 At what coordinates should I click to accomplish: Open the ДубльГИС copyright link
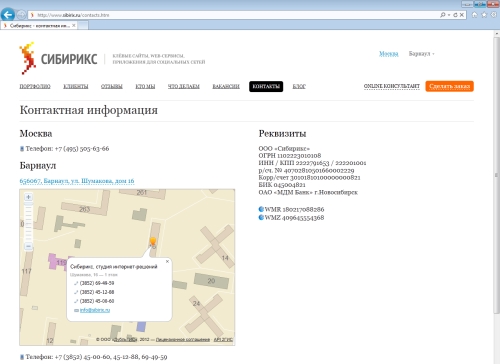[x=125, y=339]
